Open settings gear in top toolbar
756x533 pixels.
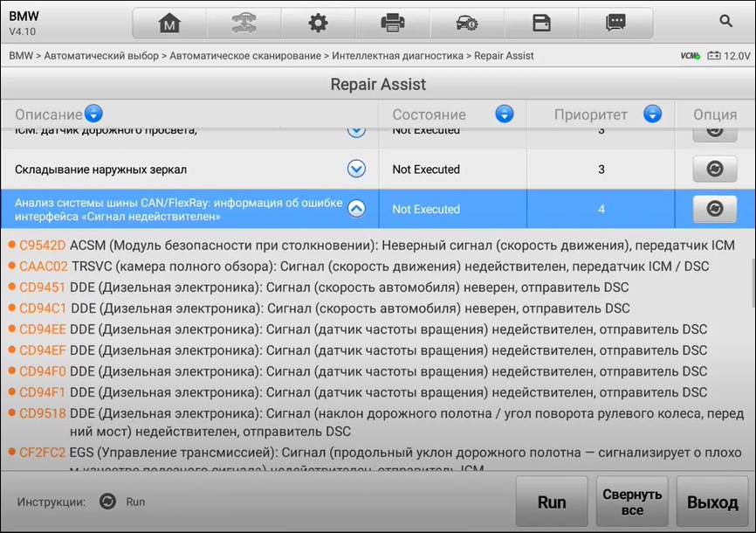coord(319,23)
